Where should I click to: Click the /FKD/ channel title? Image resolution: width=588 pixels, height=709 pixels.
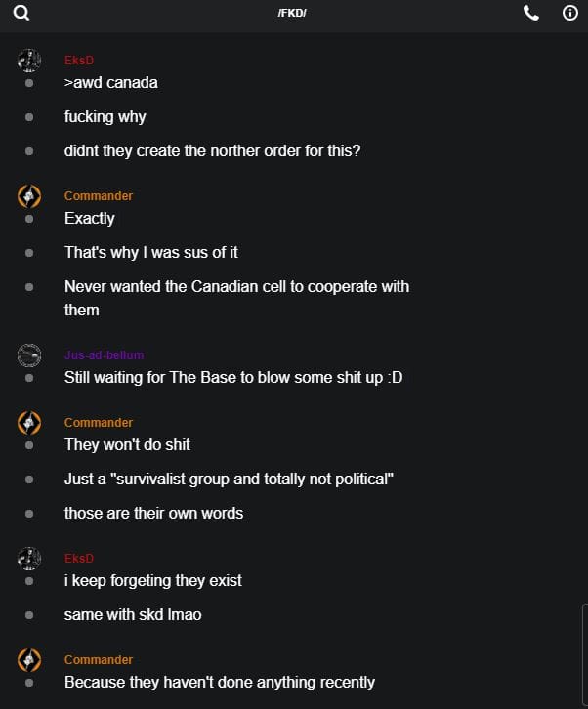click(293, 13)
